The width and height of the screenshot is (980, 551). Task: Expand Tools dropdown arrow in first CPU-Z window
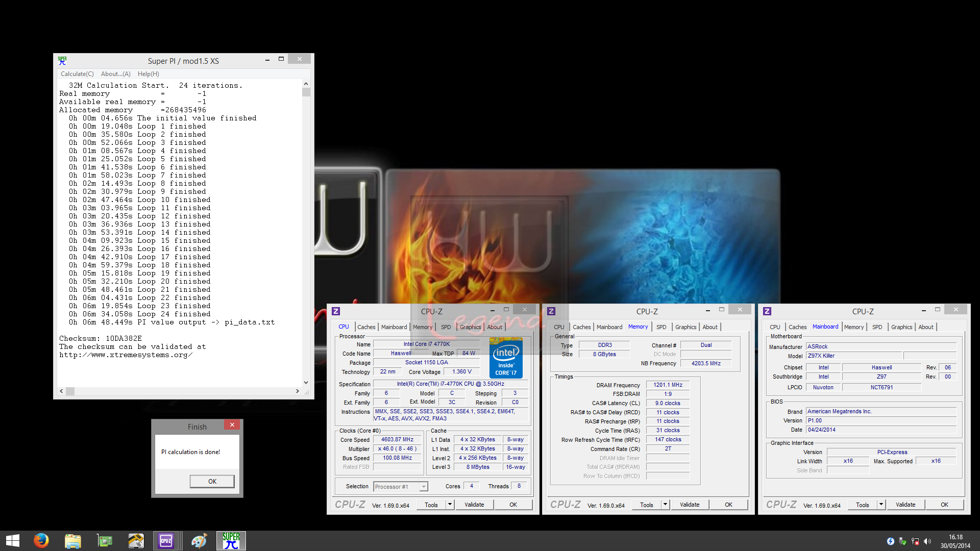(450, 505)
